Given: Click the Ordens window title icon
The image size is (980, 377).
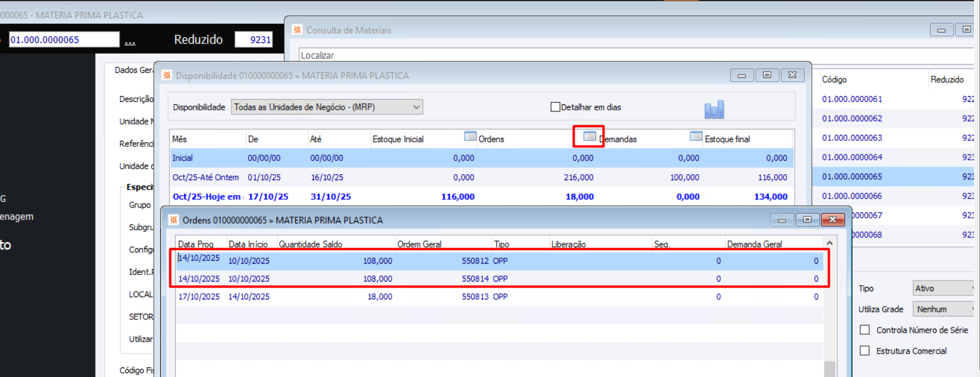Looking at the screenshot, I should click(x=173, y=220).
